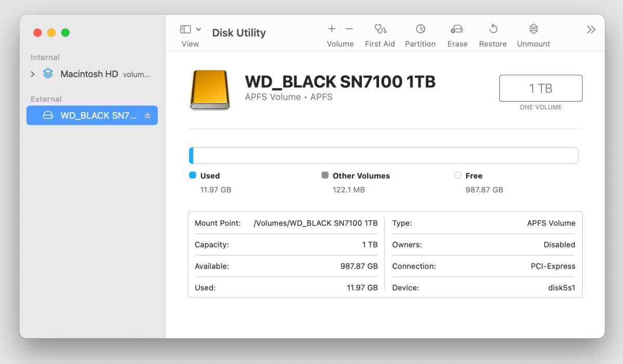Choose the Restore tool
Image resolution: width=623 pixels, height=364 pixels.
pos(493,29)
